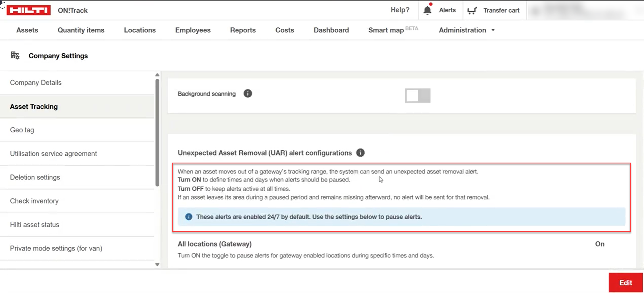The width and height of the screenshot is (644, 293).
Task: Show Background scanning info tooltip icon
Action: [x=248, y=94]
